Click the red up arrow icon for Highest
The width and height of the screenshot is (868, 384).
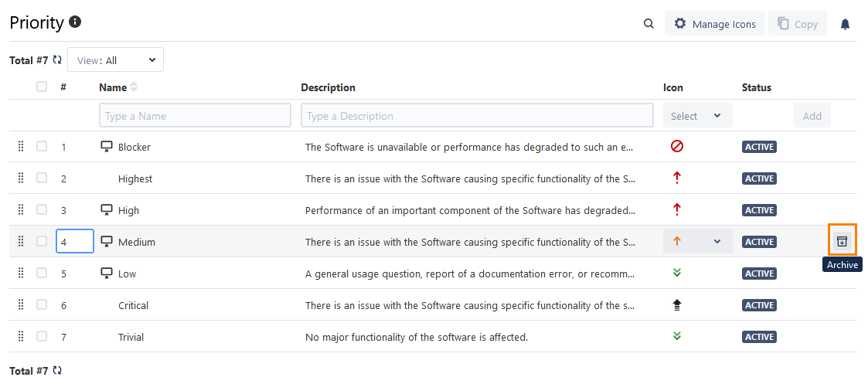coord(676,178)
